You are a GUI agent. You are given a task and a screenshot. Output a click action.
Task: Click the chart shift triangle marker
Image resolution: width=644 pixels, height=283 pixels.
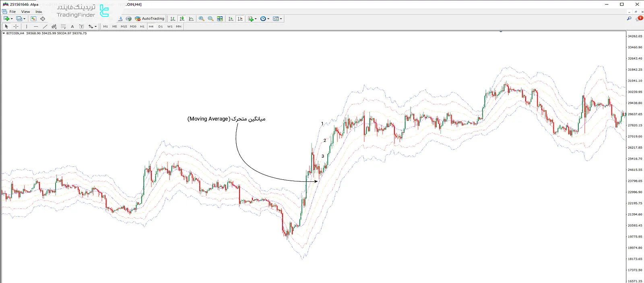pos(501,31)
